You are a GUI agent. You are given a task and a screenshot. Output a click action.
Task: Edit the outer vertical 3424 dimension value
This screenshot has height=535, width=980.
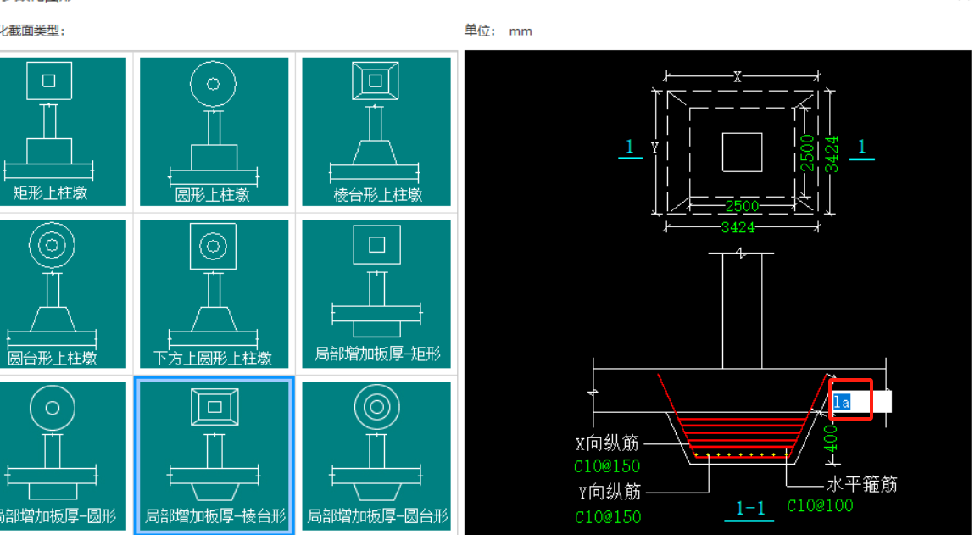point(832,154)
